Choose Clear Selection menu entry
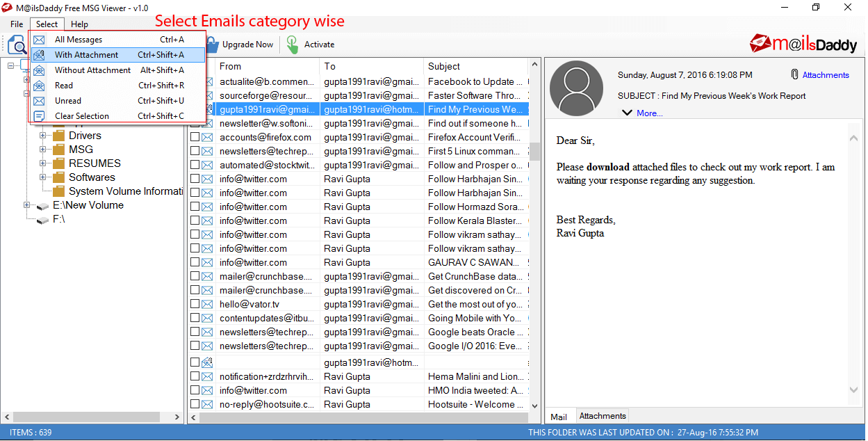Image resolution: width=868 pixels, height=441 pixels. (x=117, y=116)
